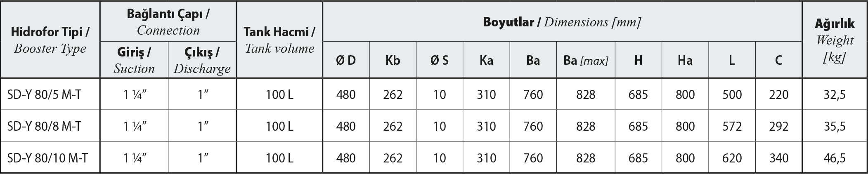Screen dimensions: 868x174
Task: Click the Boyutlar / Dimensions header
Action: point(562,22)
